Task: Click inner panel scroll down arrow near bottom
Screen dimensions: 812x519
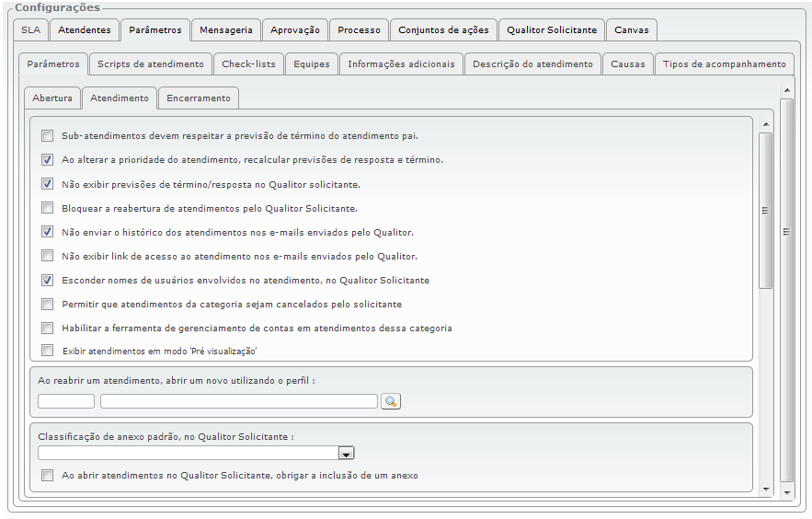Action: coord(766,489)
